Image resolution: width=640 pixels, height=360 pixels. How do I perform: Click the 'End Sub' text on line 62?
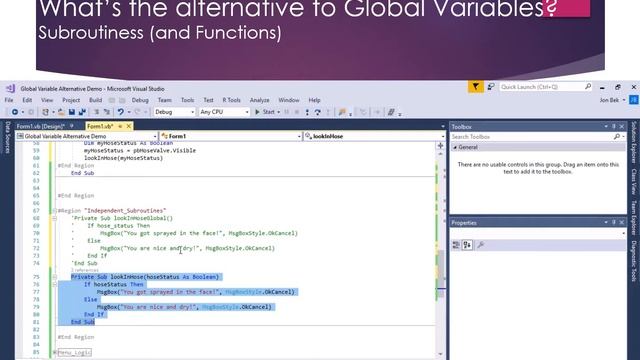(x=82, y=173)
